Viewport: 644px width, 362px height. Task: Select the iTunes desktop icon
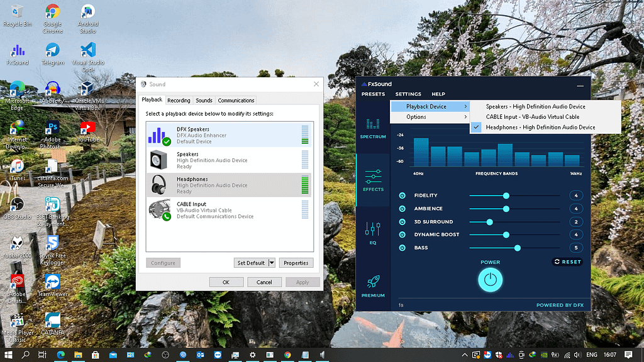click(x=17, y=170)
